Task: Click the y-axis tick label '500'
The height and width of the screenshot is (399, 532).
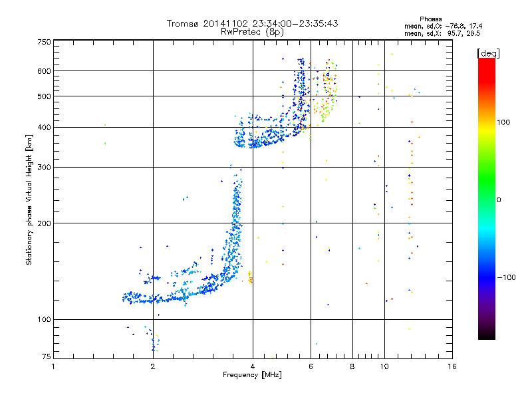Action: [x=44, y=96]
